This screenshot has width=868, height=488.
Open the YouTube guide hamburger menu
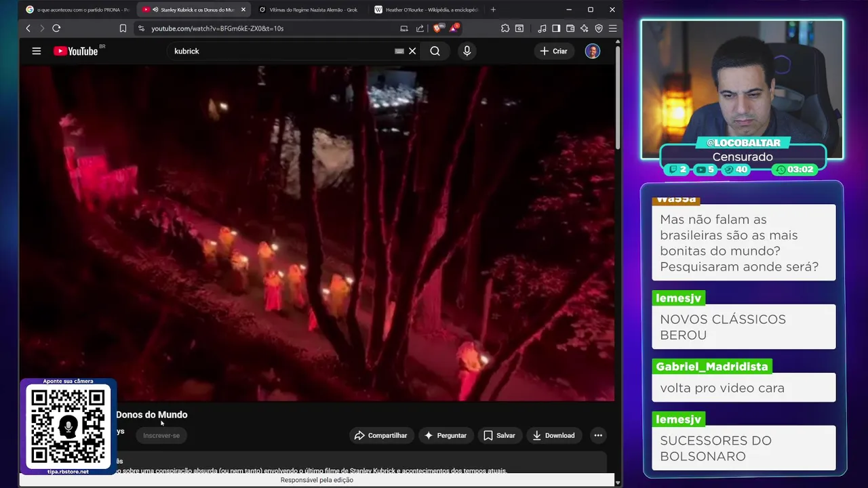point(37,51)
